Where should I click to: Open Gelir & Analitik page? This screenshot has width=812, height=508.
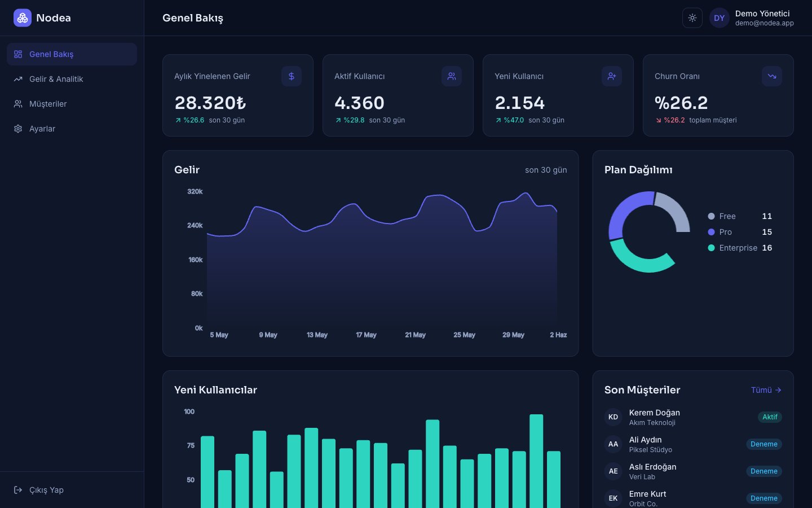pos(72,79)
